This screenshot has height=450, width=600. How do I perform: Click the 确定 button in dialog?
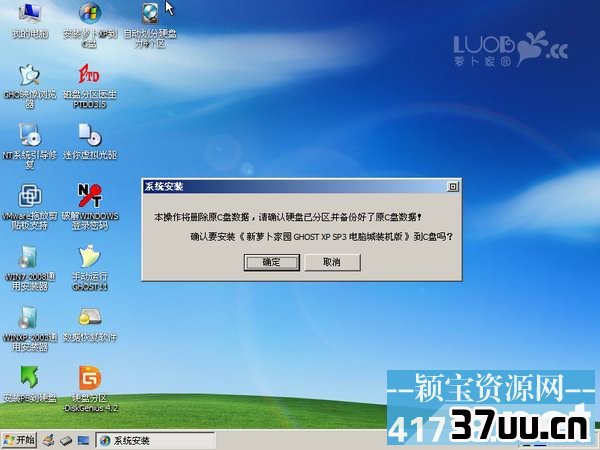271,262
